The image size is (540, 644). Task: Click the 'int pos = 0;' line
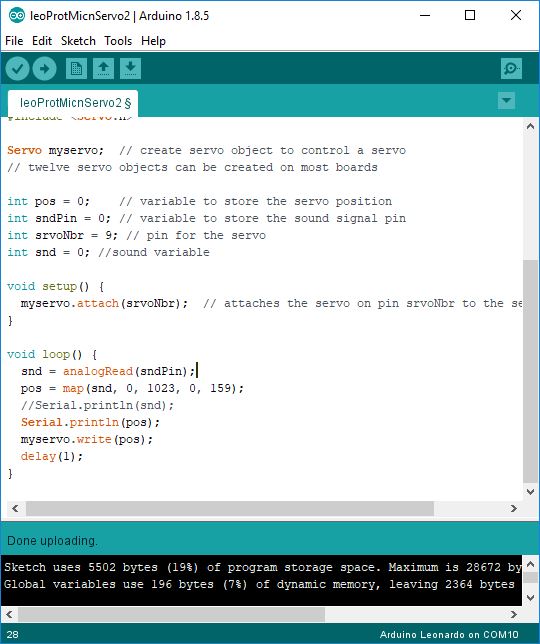point(199,201)
